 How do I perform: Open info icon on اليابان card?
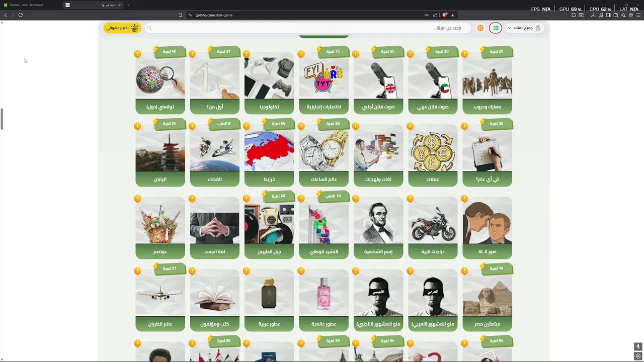137,126
